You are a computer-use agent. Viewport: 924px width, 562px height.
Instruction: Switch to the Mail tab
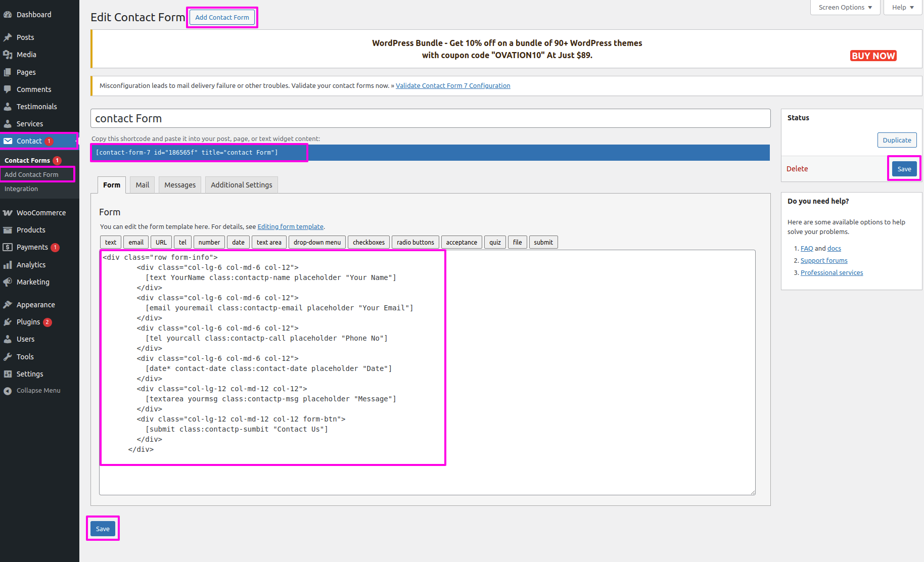[142, 185]
